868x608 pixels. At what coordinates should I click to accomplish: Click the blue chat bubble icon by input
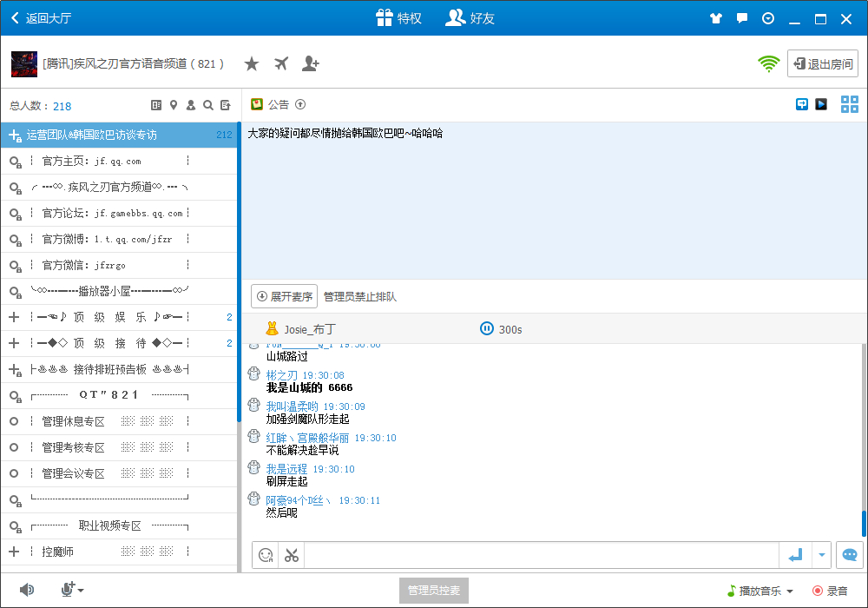click(x=850, y=555)
